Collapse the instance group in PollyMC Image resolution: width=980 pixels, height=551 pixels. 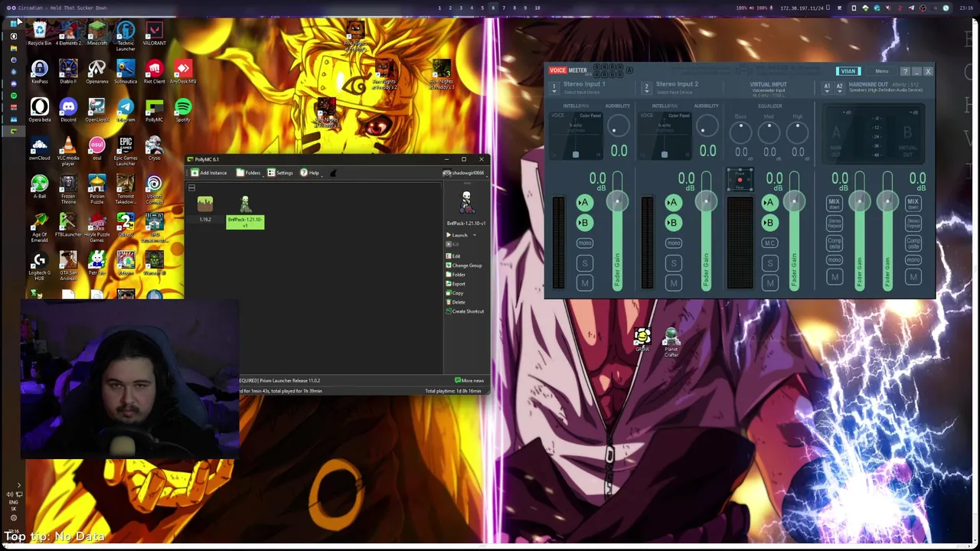point(192,187)
